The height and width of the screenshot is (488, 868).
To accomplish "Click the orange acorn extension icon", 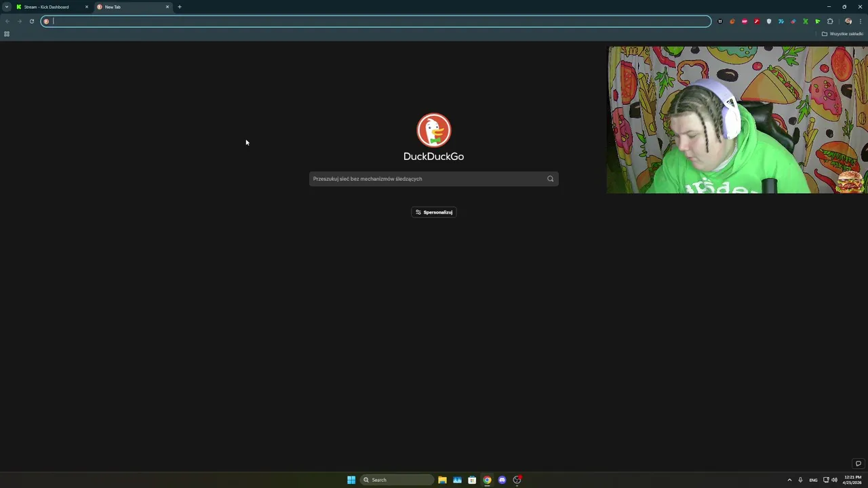I will point(732,21).
